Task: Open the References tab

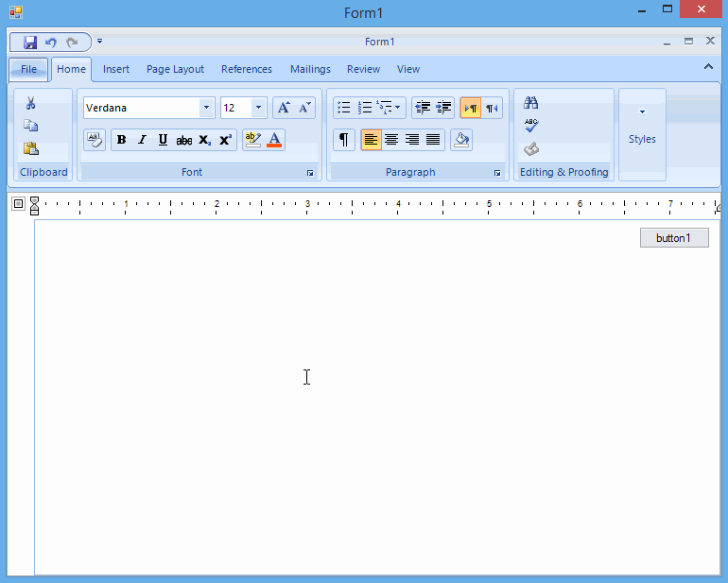Action: (x=247, y=69)
